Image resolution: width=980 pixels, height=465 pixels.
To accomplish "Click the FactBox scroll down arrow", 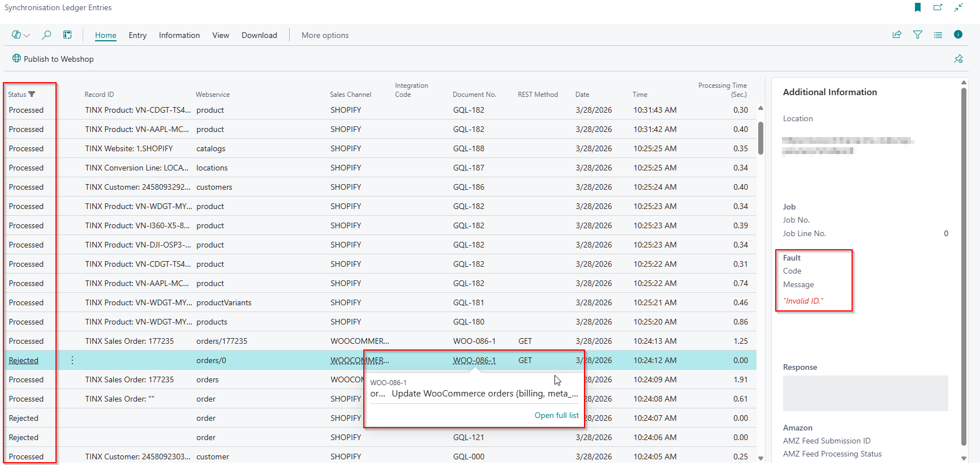I will pos(964,458).
